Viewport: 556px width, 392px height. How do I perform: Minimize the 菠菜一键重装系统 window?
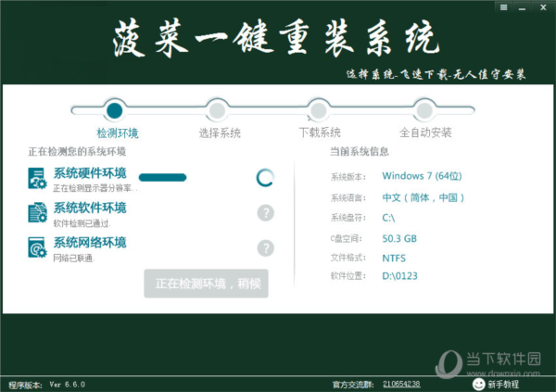point(522,7)
